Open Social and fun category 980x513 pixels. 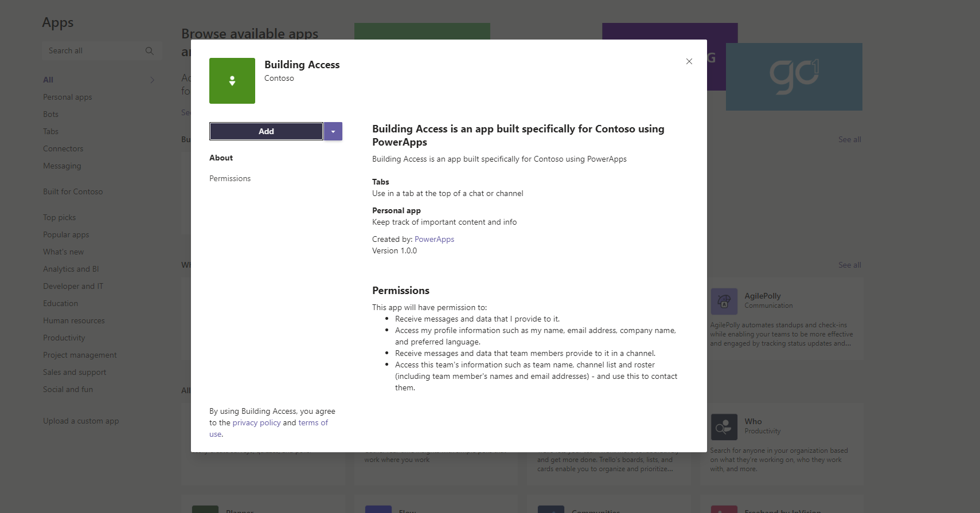[x=68, y=389]
